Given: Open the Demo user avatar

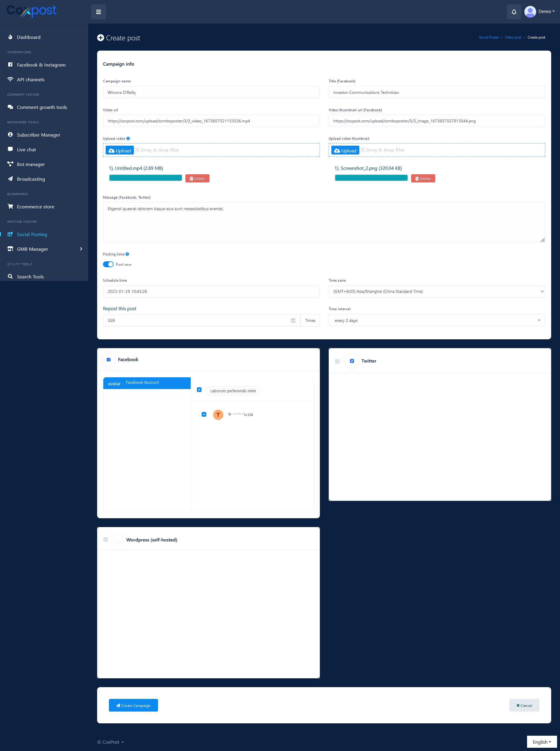Looking at the screenshot, I should [x=530, y=11].
